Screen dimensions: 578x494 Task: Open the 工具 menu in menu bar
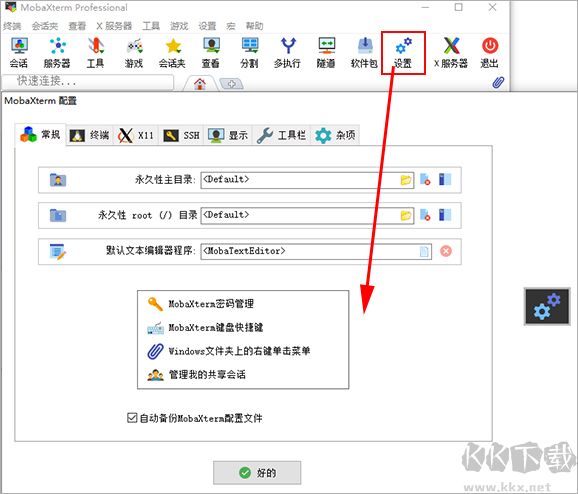point(151,26)
